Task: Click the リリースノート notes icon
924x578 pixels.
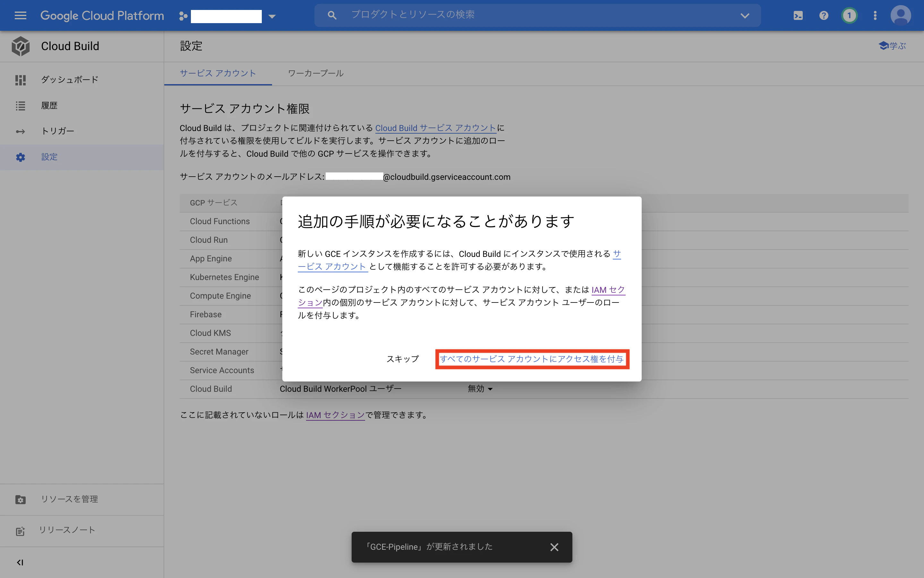Action: point(20,531)
